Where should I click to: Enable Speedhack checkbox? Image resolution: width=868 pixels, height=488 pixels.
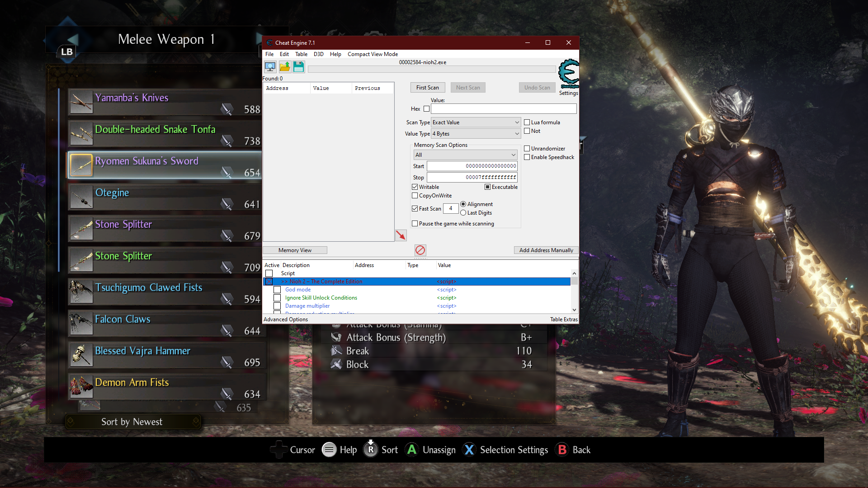pos(527,157)
